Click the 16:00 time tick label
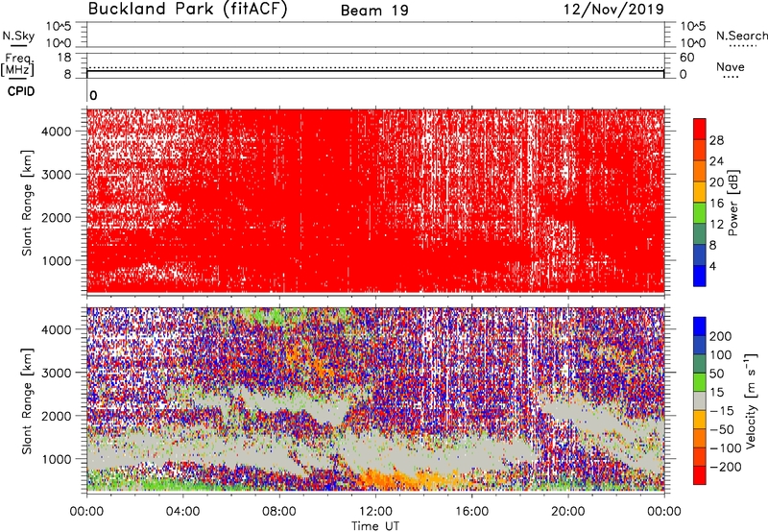 471,511
